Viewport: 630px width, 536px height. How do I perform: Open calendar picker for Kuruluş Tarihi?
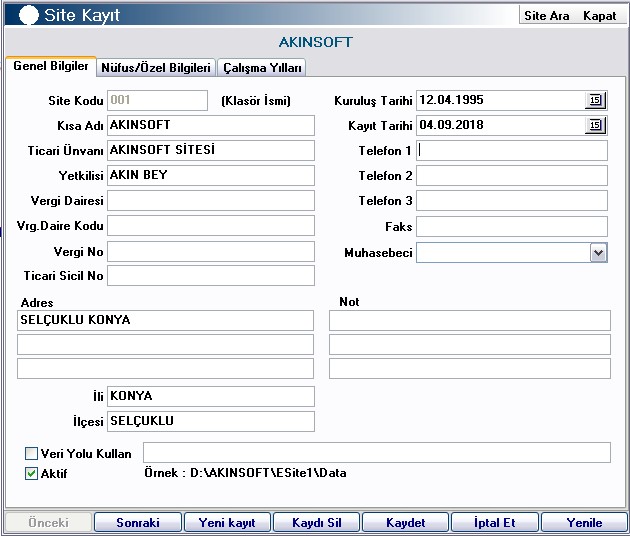click(x=595, y=100)
